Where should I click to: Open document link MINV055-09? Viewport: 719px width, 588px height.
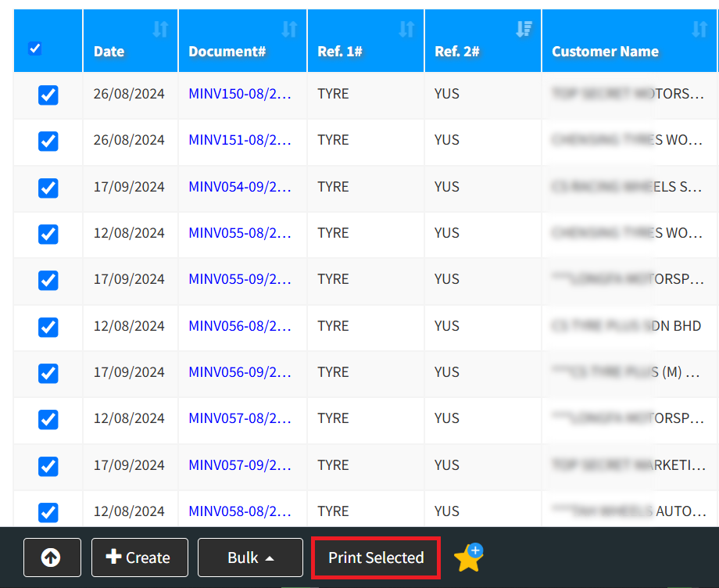(x=239, y=279)
